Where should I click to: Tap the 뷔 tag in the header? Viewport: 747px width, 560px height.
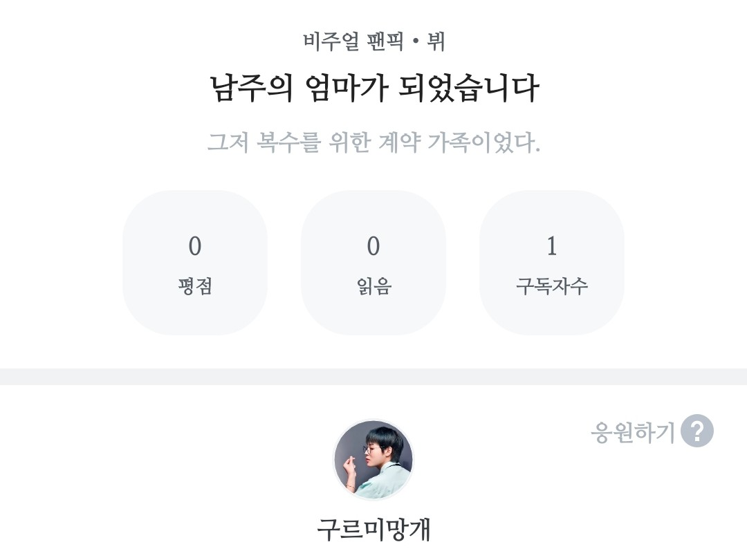click(436, 41)
